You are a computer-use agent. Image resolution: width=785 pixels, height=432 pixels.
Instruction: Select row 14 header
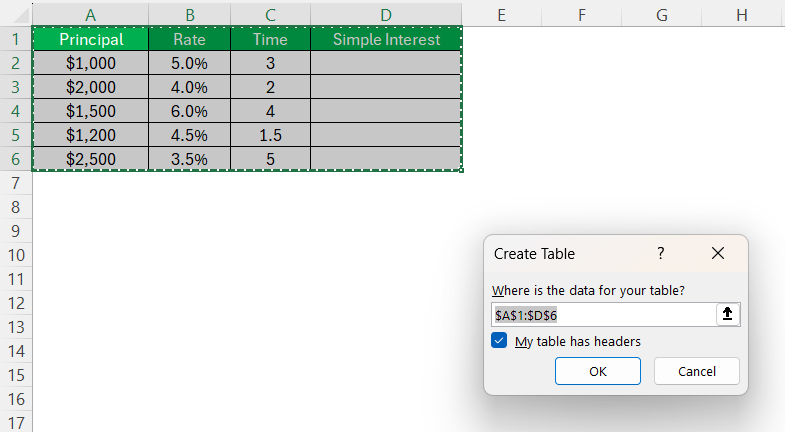16,351
